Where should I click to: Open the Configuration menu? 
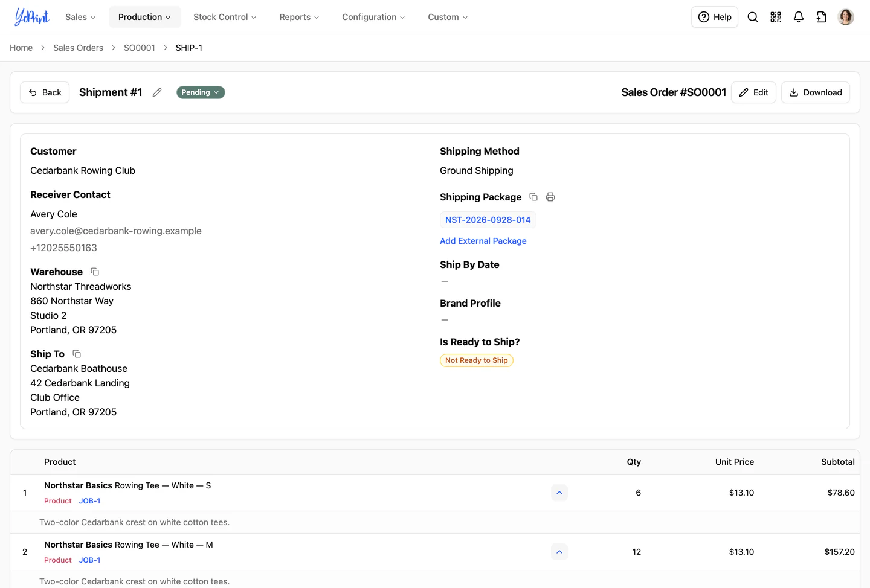(x=373, y=17)
